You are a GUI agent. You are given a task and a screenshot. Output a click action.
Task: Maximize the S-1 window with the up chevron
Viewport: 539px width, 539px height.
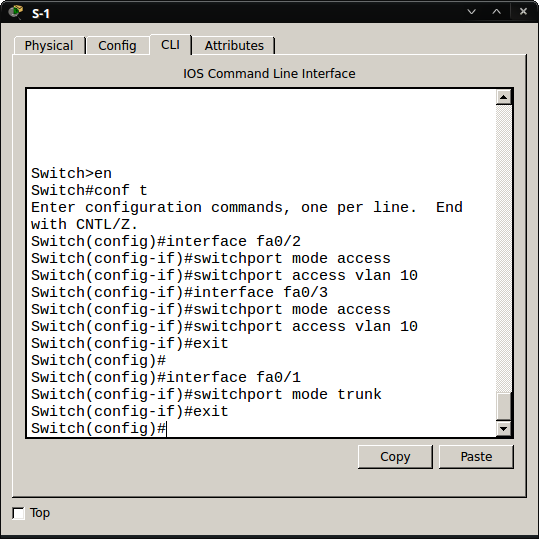pos(496,12)
